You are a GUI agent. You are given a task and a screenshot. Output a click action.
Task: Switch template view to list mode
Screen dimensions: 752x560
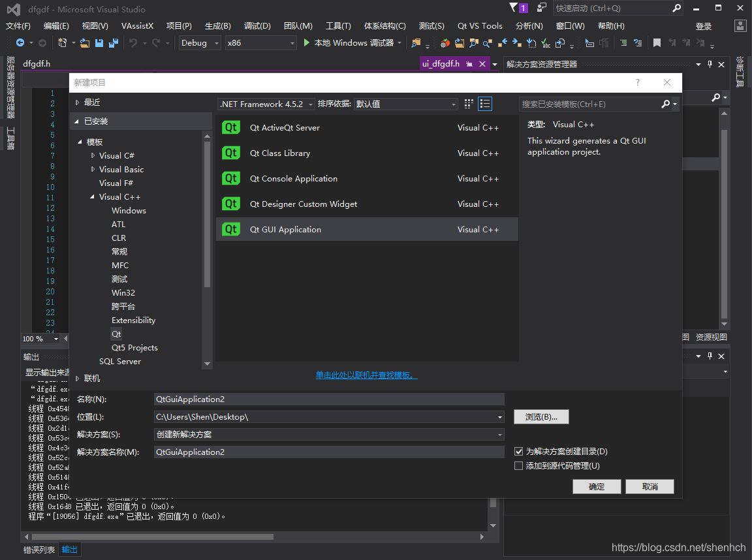pyautogui.click(x=486, y=104)
